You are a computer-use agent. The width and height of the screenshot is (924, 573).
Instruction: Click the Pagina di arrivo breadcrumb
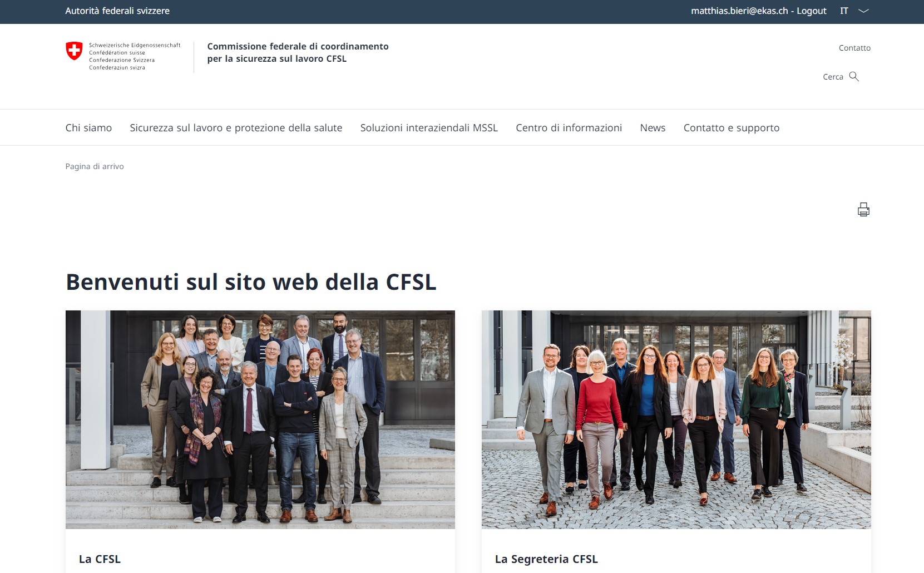pos(95,166)
